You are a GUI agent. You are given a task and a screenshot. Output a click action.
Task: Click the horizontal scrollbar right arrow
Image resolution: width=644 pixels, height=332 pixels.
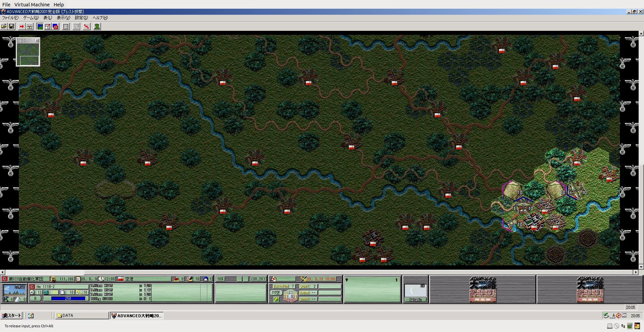[x=636, y=272]
